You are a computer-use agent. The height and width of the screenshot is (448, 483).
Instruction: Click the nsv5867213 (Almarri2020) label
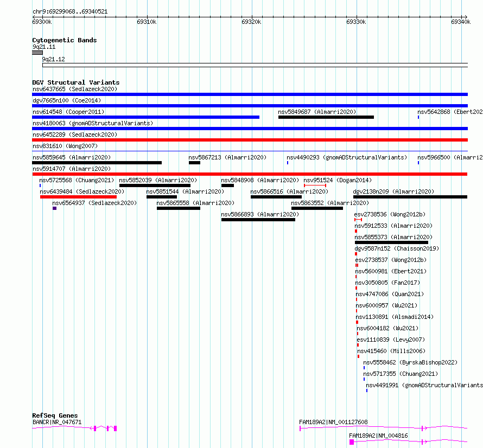coord(227,157)
